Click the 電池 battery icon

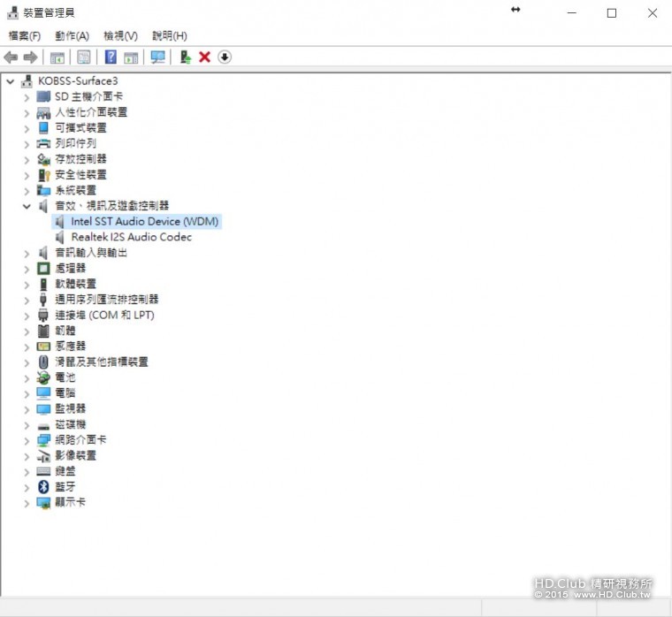click(x=43, y=377)
